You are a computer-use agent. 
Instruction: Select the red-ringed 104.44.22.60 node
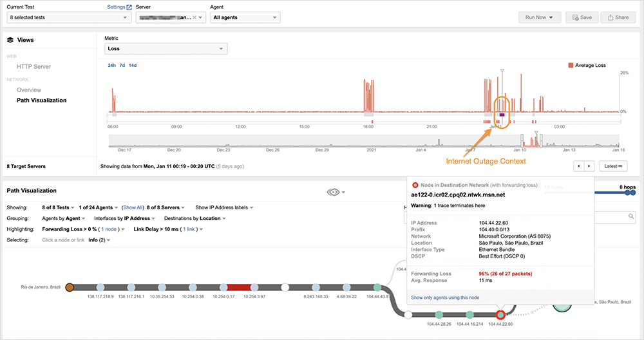(x=500, y=315)
